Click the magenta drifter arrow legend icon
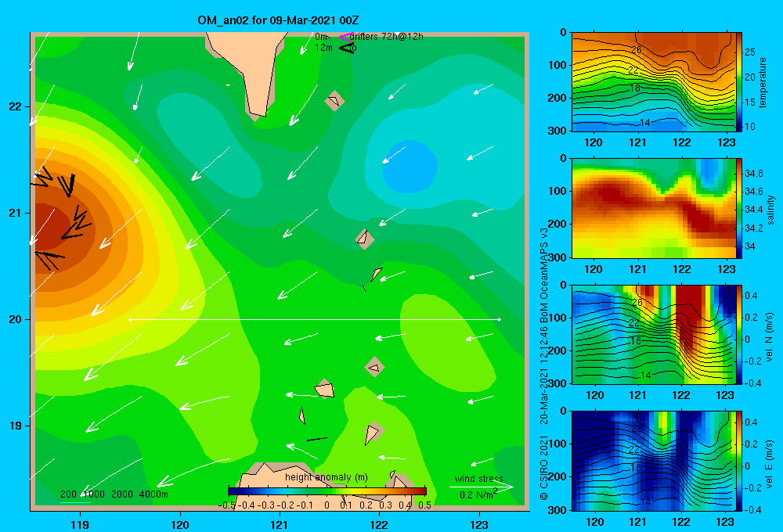Viewport: 783px width, 532px height. pyautogui.click(x=345, y=37)
